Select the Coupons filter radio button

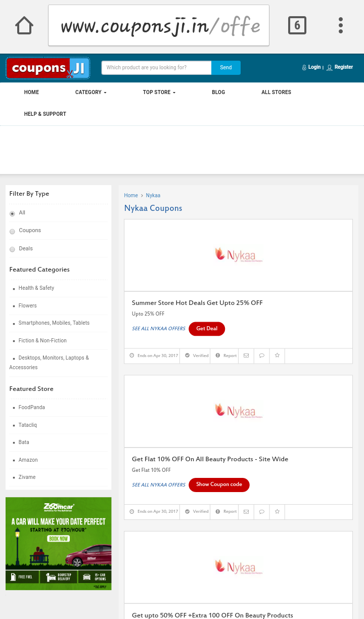pos(12,232)
